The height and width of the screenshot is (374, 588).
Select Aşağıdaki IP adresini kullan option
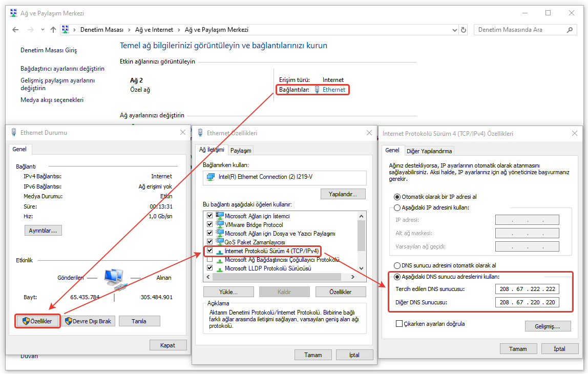[x=397, y=207]
